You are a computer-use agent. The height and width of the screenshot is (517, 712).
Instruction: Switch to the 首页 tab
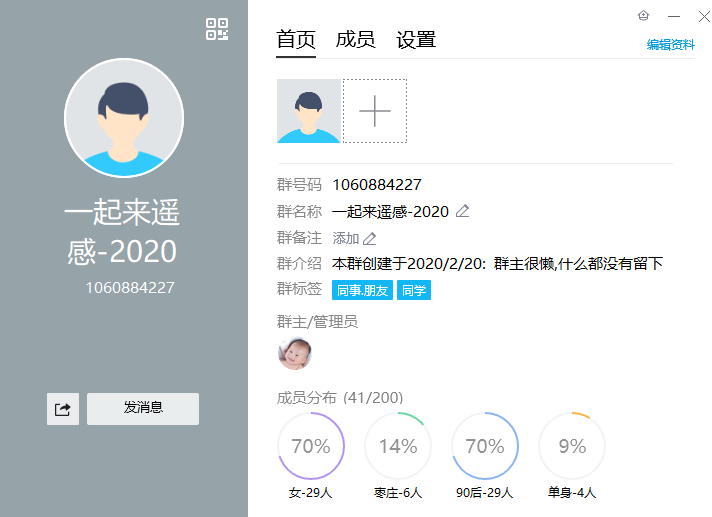coord(296,40)
